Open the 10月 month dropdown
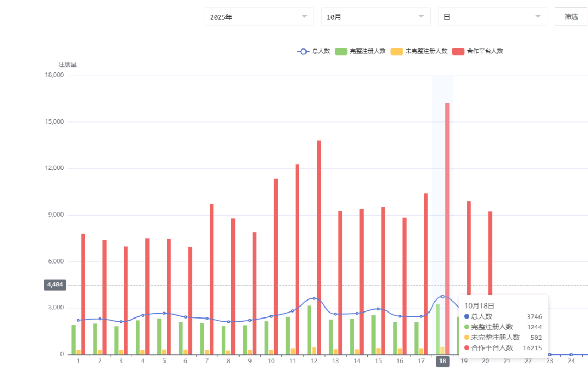588x373 pixels. 376,17
